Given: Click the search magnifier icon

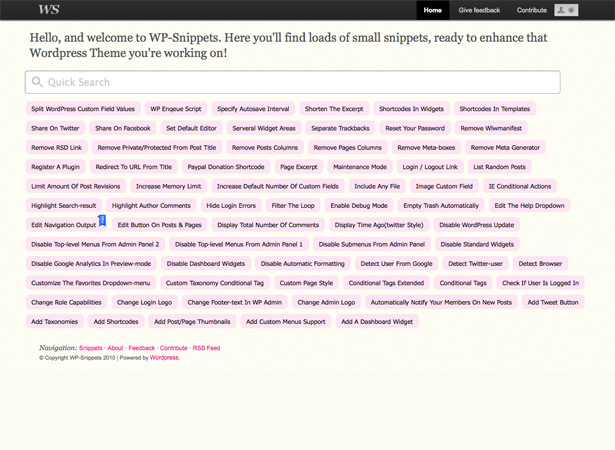Looking at the screenshot, I should [37, 82].
